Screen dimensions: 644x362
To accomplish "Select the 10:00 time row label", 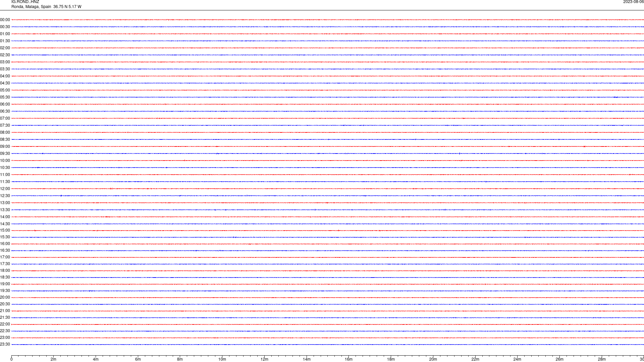I will click(5, 161).
